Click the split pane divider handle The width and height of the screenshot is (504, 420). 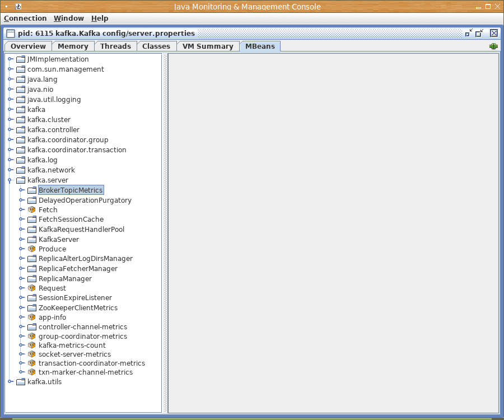click(x=165, y=233)
